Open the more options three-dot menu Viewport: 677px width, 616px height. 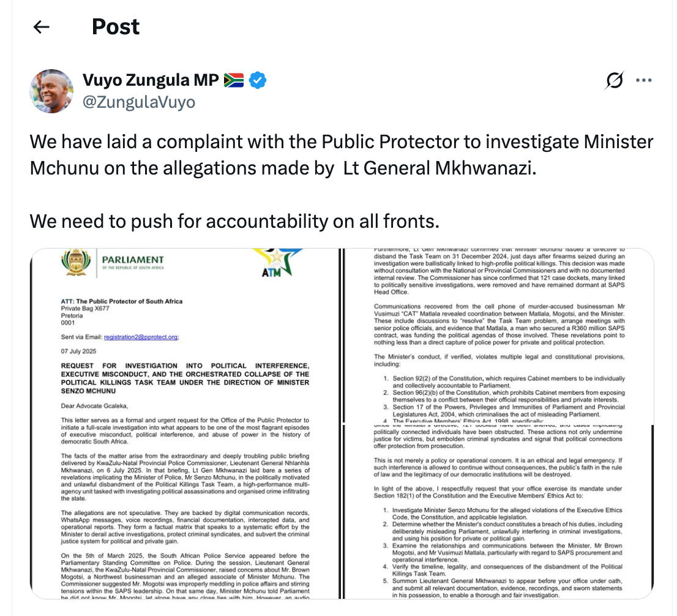click(x=644, y=80)
